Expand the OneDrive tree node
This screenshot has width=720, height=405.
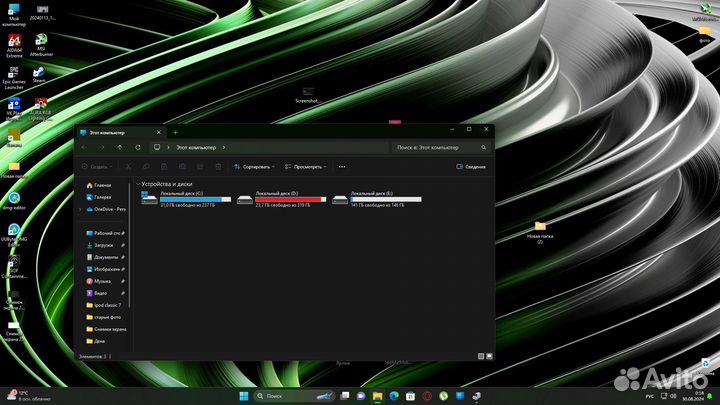(x=80, y=209)
